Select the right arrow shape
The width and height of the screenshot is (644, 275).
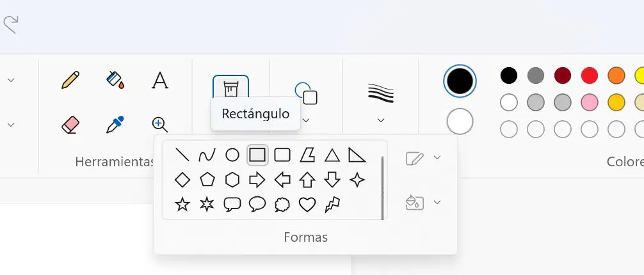point(257,180)
